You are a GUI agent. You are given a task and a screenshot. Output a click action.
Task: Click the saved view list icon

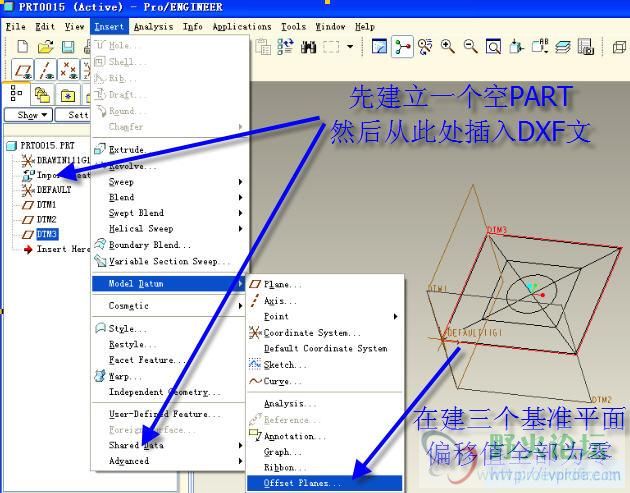click(540, 47)
